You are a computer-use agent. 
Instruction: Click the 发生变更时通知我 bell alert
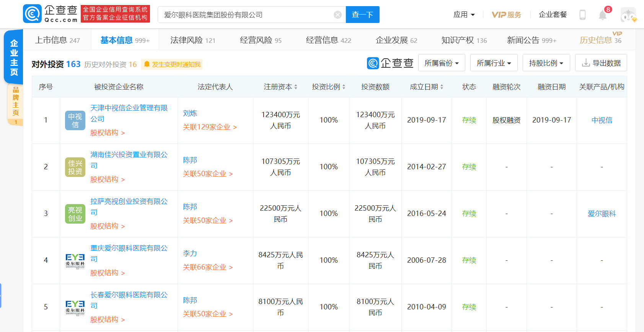tap(172, 64)
